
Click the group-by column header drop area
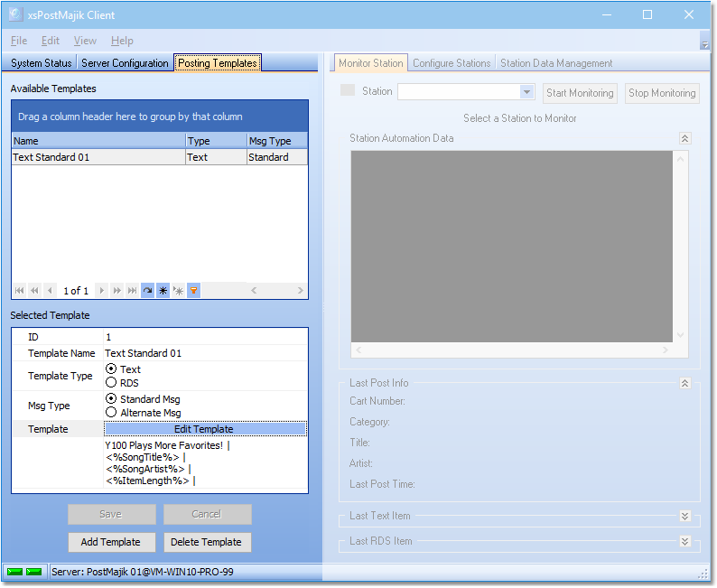tap(160, 117)
